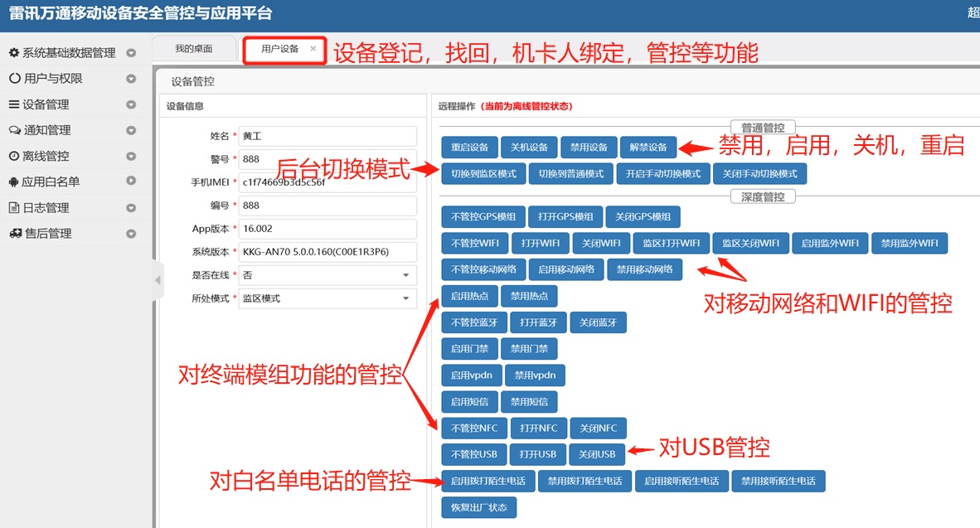Expand the 通知管理 menu arrow
980x528 pixels.
(x=131, y=131)
